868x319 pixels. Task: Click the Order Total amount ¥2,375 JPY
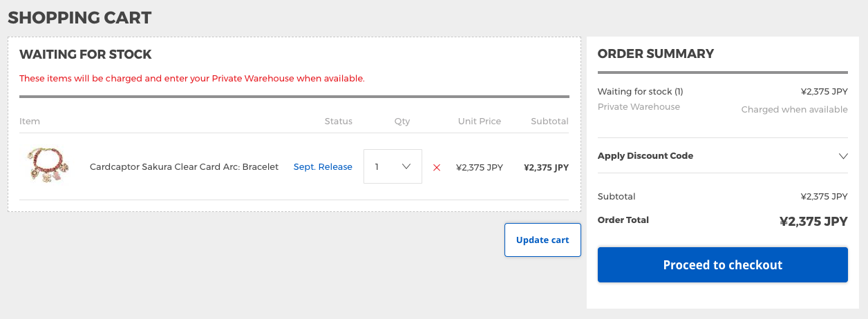coord(813,222)
